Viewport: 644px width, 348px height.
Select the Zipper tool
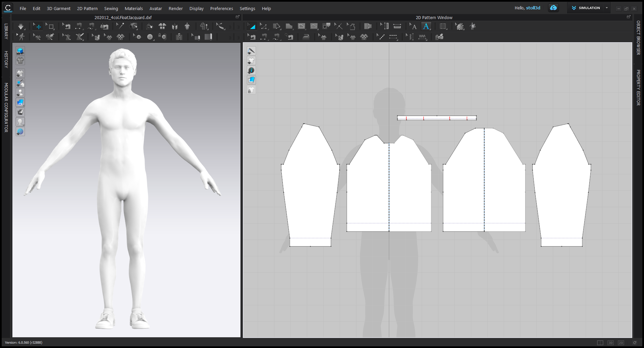pos(179,37)
